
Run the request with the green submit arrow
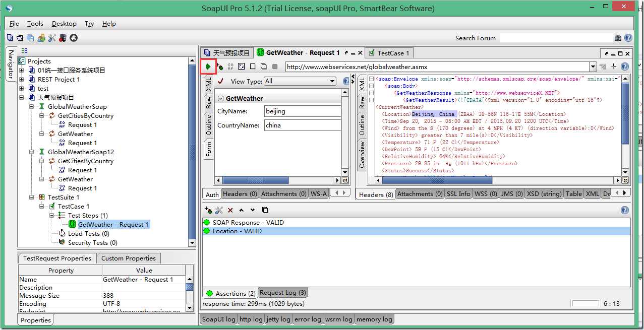[x=208, y=67]
